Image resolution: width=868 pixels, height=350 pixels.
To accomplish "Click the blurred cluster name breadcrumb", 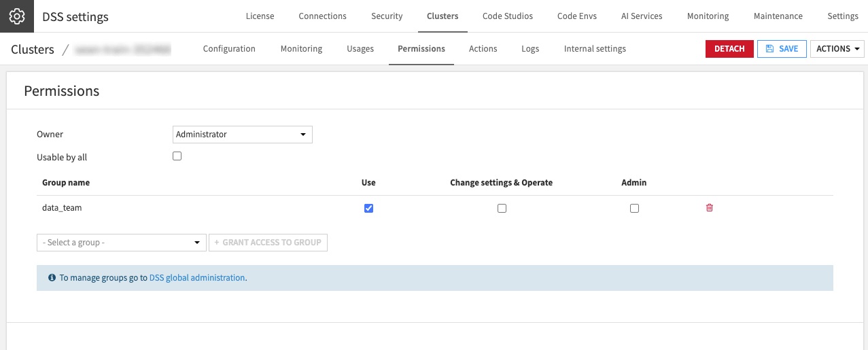I will click(122, 50).
